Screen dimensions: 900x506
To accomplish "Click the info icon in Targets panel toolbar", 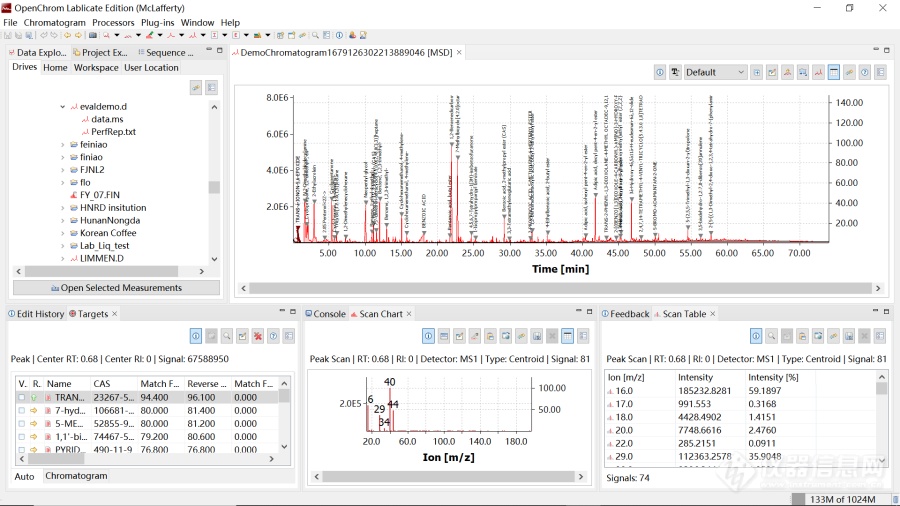I will (x=196, y=336).
